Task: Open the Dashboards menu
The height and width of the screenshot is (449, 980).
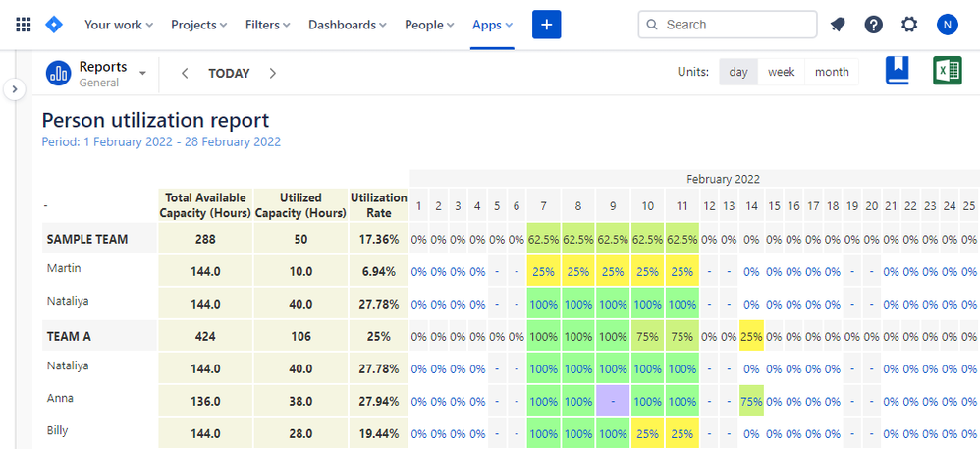Action: (x=348, y=25)
